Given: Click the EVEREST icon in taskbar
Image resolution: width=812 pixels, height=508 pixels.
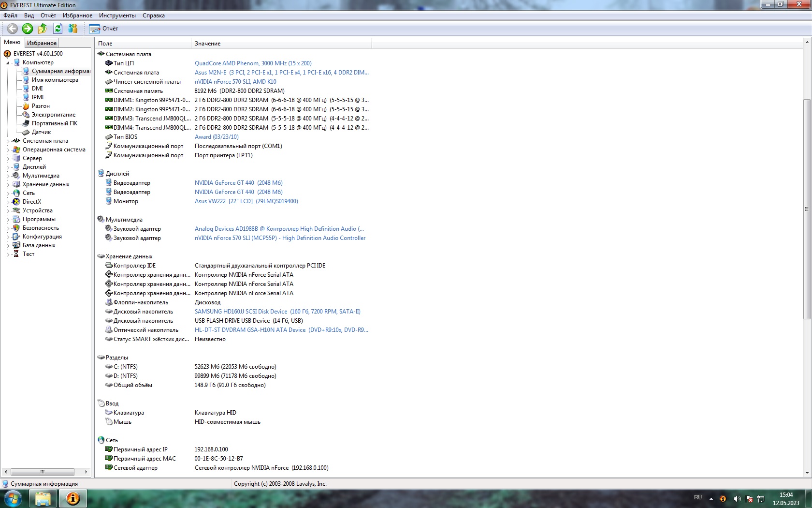Looking at the screenshot, I should (72, 498).
